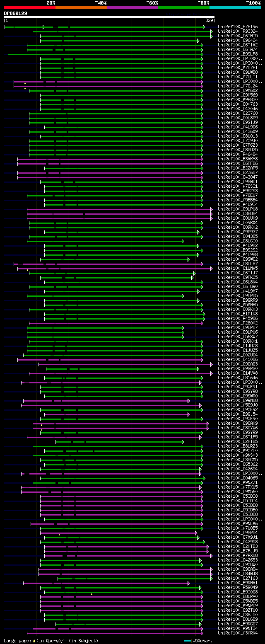The image size is (265, 644).
Task: Click the UniRef100_B9RMU8 label
Action: (238, 400)
